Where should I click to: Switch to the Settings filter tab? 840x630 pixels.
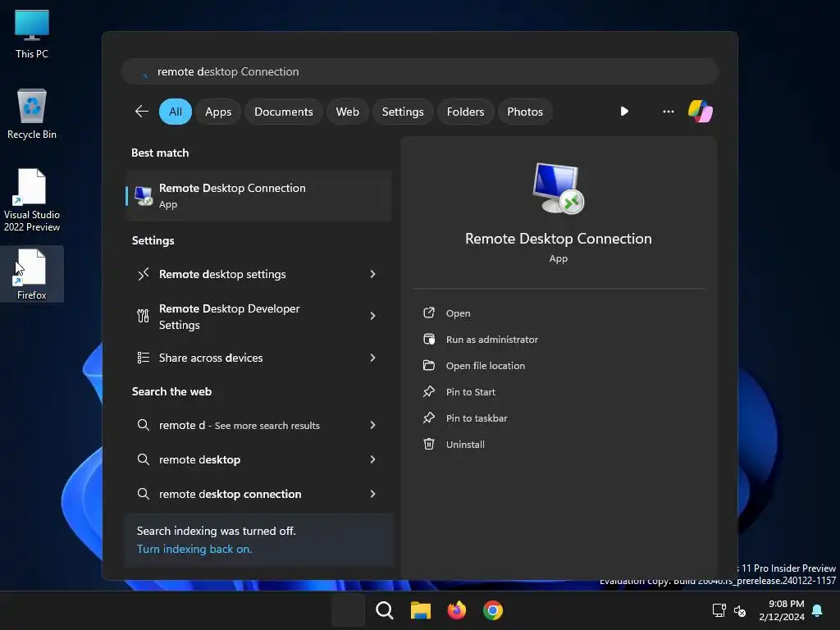403,112
